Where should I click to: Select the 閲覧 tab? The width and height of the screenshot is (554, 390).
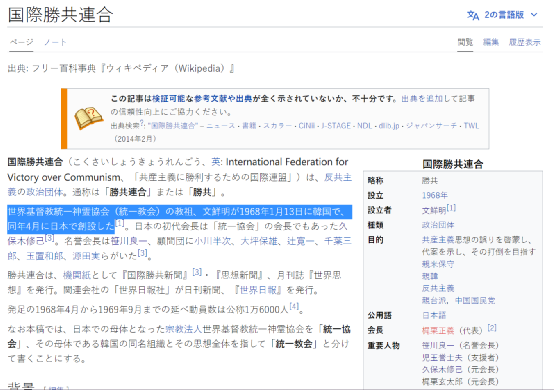[x=465, y=42]
